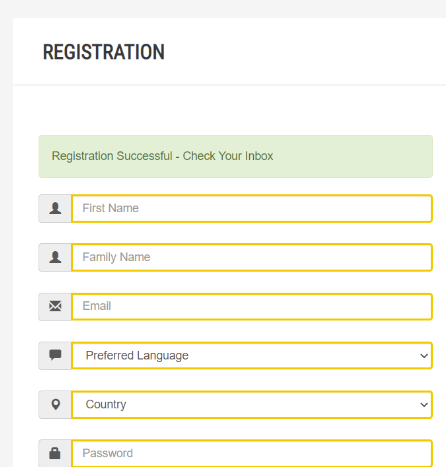The height and width of the screenshot is (467, 446).
Task: Click the 'Check Your Inbox' message text
Action: coord(228,156)
